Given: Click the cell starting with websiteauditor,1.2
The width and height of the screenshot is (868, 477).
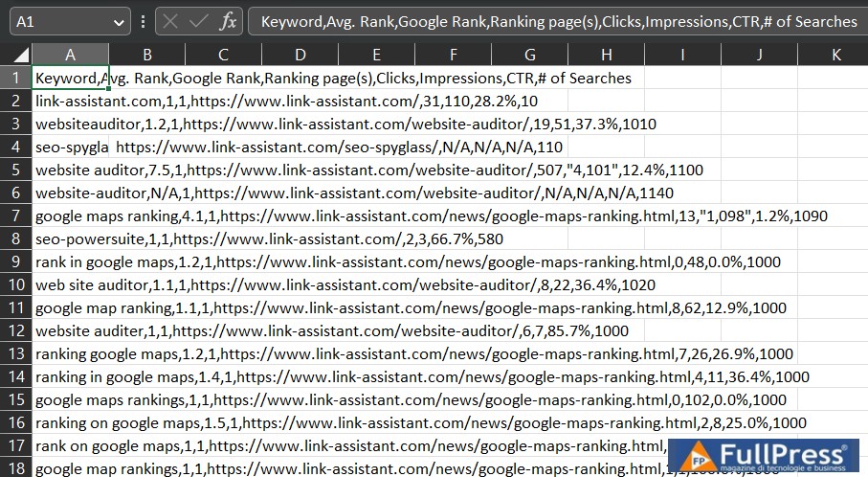Looking at the screenshot, I should click(70, 124).
